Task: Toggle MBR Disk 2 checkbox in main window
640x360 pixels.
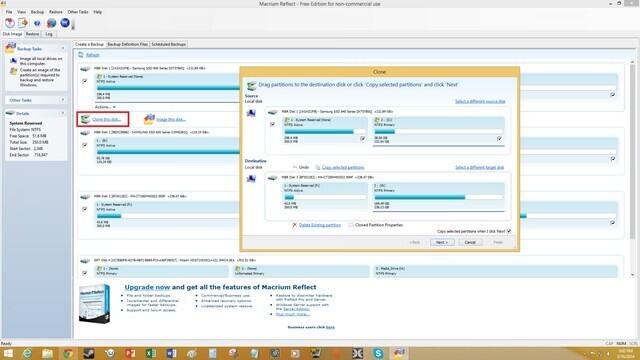Action: (85, 145)
